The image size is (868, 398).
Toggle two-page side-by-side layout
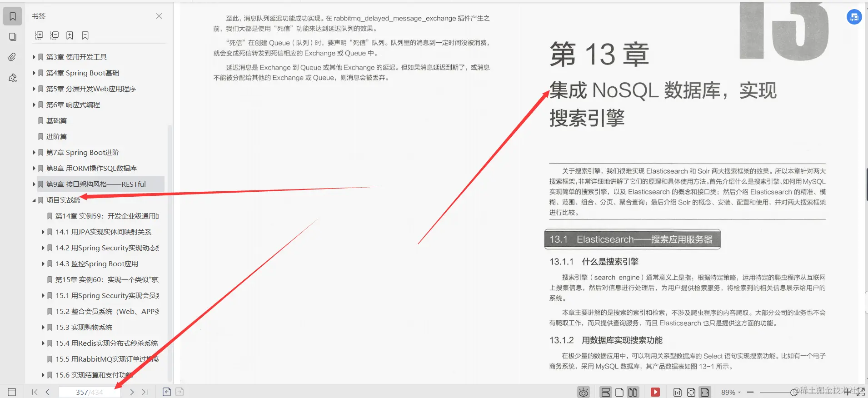pyautogui.click(x=633, y=392)
